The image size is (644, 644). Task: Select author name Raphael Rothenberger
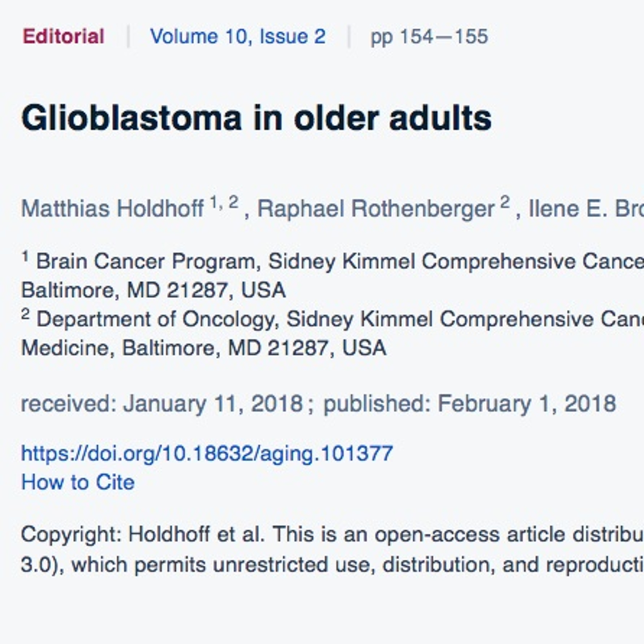coord(376,209)
